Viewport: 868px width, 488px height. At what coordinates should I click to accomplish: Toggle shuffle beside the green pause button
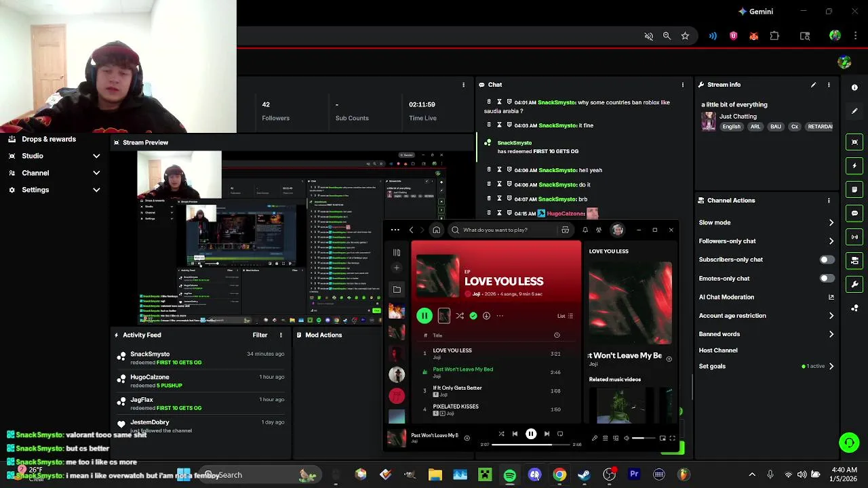460,316
